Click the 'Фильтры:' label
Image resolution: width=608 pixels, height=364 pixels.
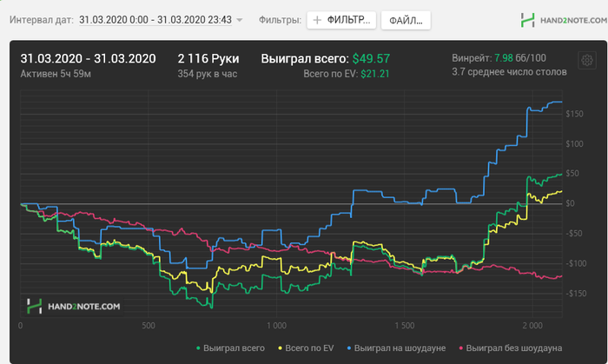coord(280,20)
